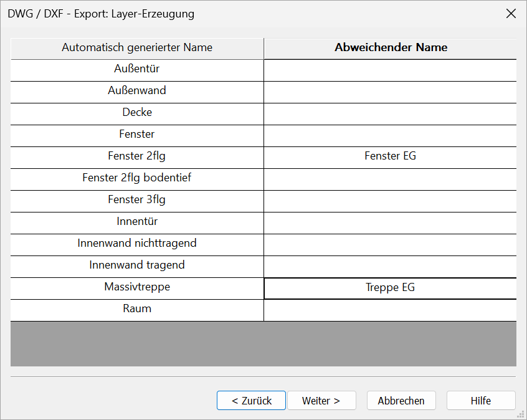Open Hilfe for assistance
This screenshot has height=420, width=527.
(x=481, y=400)
